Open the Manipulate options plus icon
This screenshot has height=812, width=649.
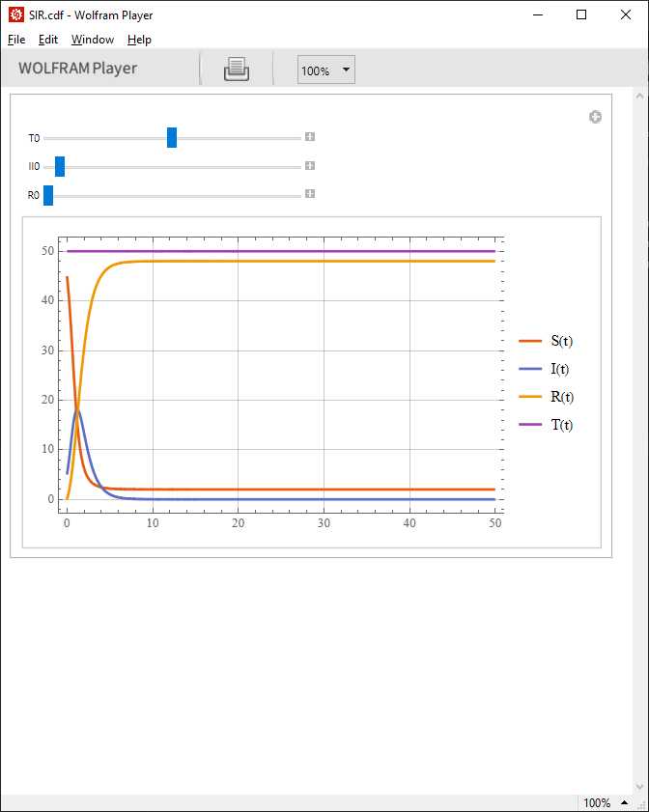click(x=595, y=117)
